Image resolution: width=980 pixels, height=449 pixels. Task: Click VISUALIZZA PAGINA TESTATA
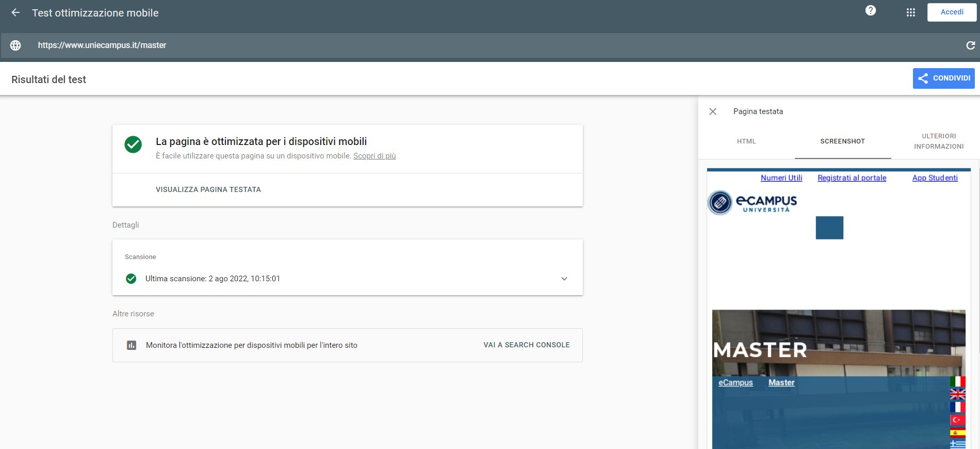pos(208,190)
